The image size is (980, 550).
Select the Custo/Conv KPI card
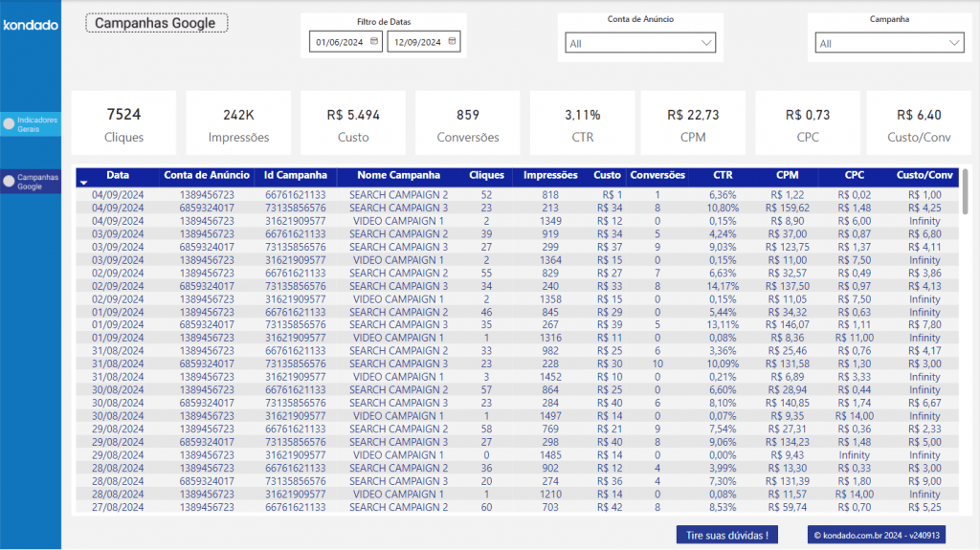click(915, 123)
